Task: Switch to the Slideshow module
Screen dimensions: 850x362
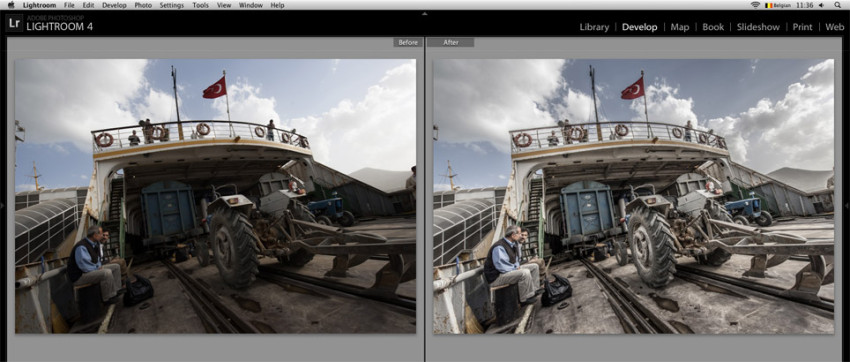Action: click(758, 27)
